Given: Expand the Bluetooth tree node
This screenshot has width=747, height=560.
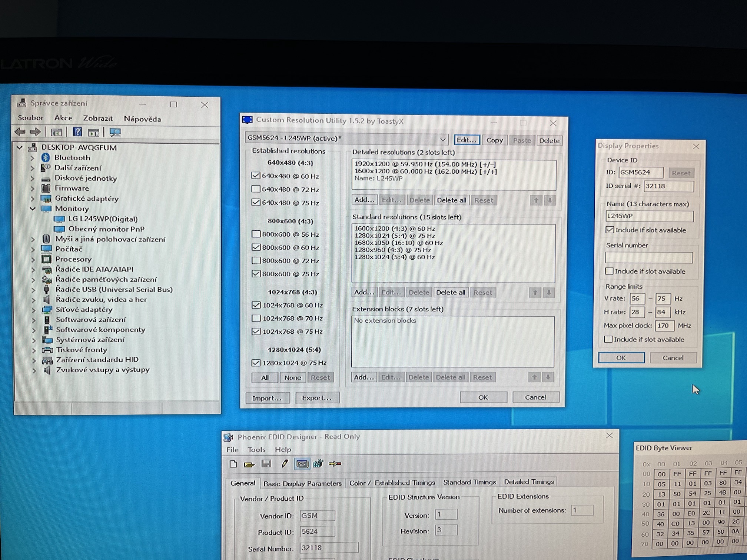Looking at the screenshot, I should coord(33,158).
